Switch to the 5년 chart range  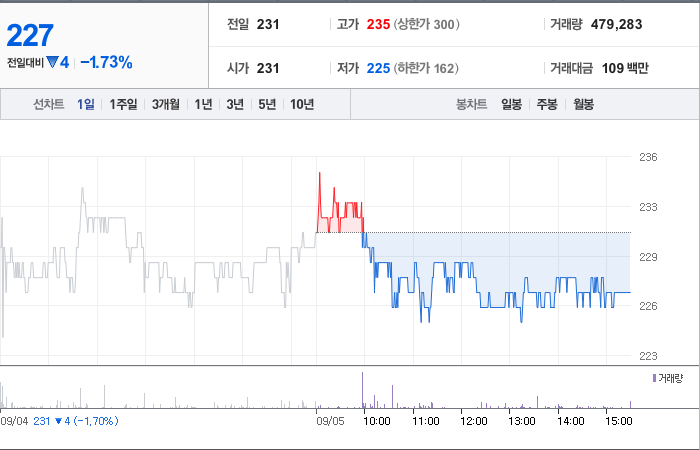pos(267,104)
